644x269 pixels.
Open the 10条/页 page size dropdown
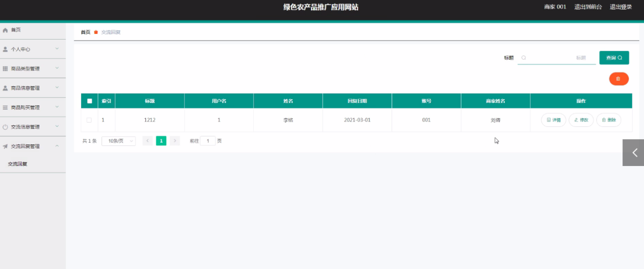(119, 141)
